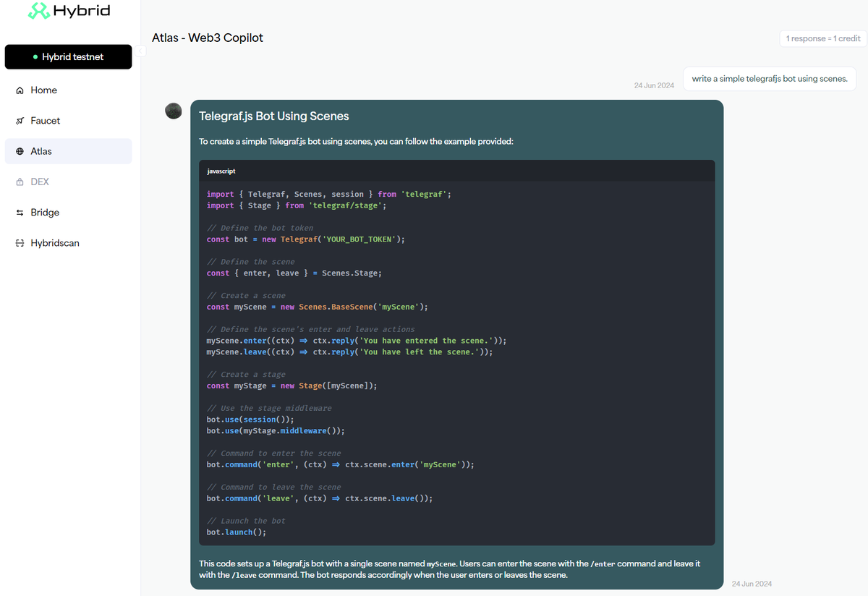Click the 'bot.use(session());' line

(x=250, y=420)
